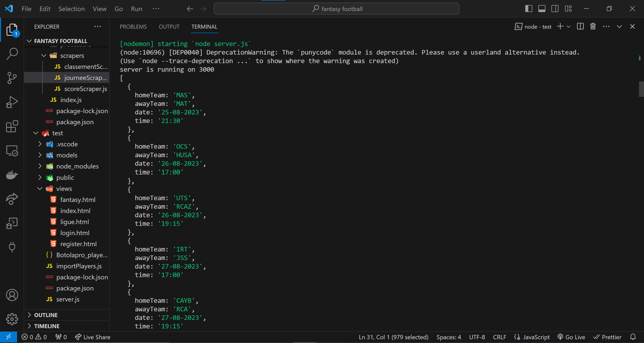The width and height of the screenshot is (644, 343).
Task: Click Go Live in status bar
Action: pyautogui.click(x=571, y=337)
